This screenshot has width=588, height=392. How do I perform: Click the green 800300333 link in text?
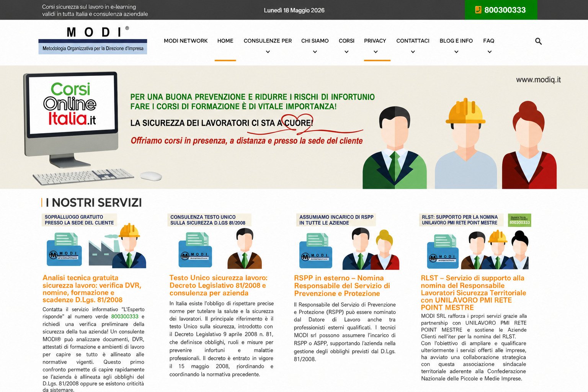click(125, 317)
